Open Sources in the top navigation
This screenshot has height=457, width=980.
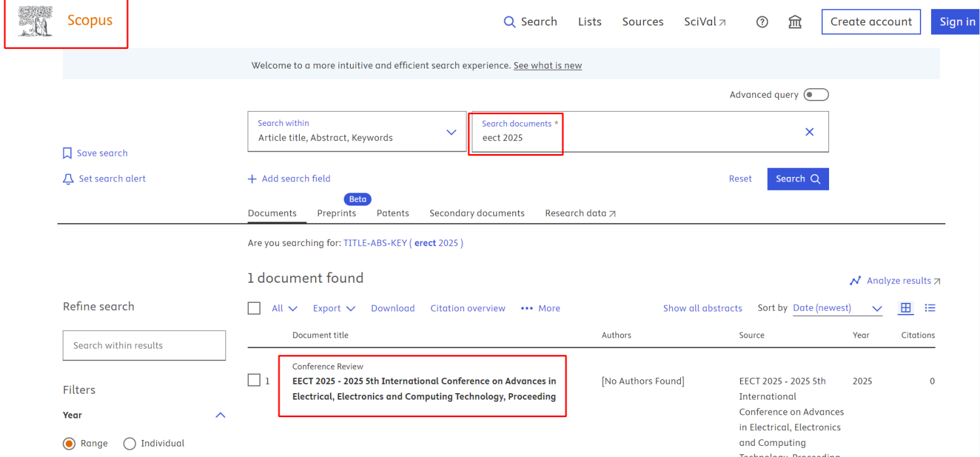tap(643, 22)
